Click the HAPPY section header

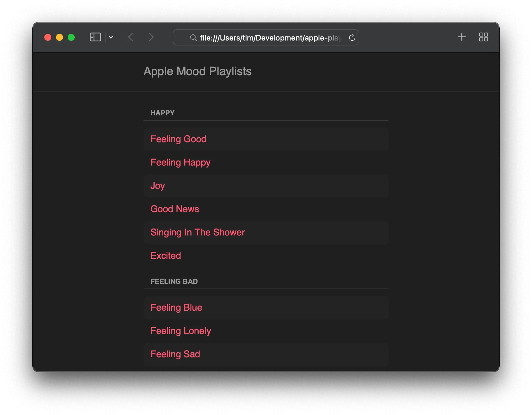[x=162, y=113]
